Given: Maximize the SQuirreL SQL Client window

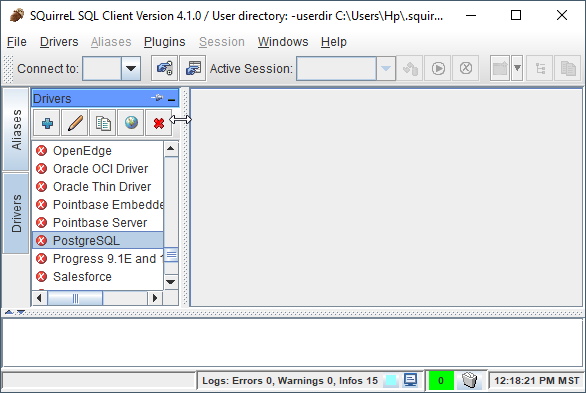Looking at the screenshot, I should [516, 15].
